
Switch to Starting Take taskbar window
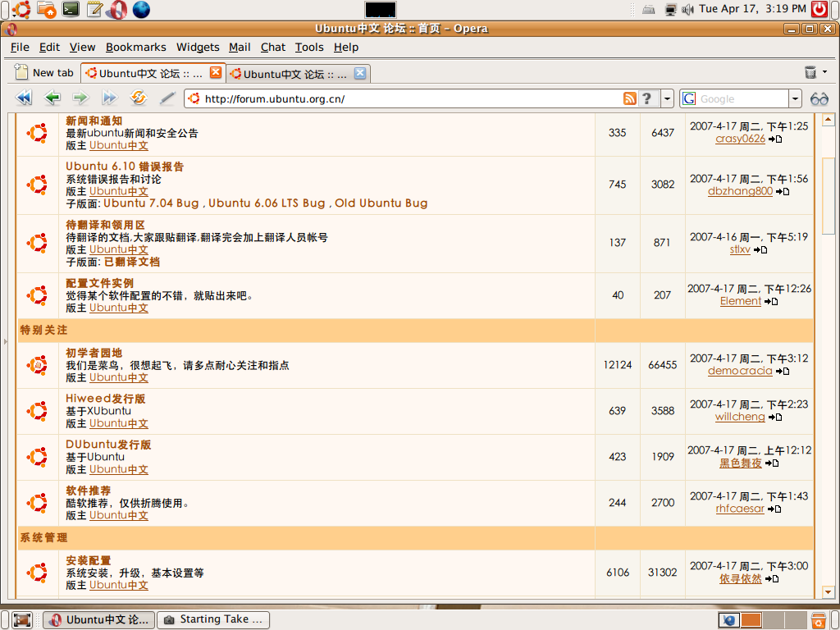tap(214, 620)
